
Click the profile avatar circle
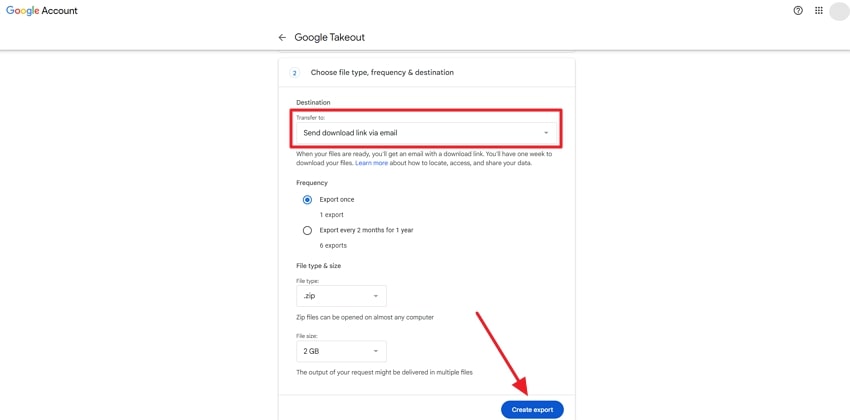point(839,11)
